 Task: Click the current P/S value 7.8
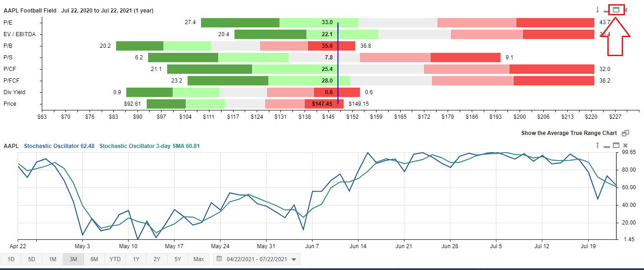329,57
